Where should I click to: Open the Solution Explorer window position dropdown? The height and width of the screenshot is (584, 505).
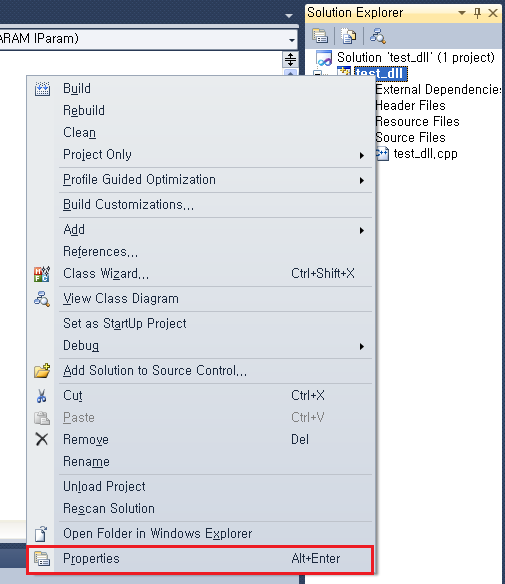462,13
